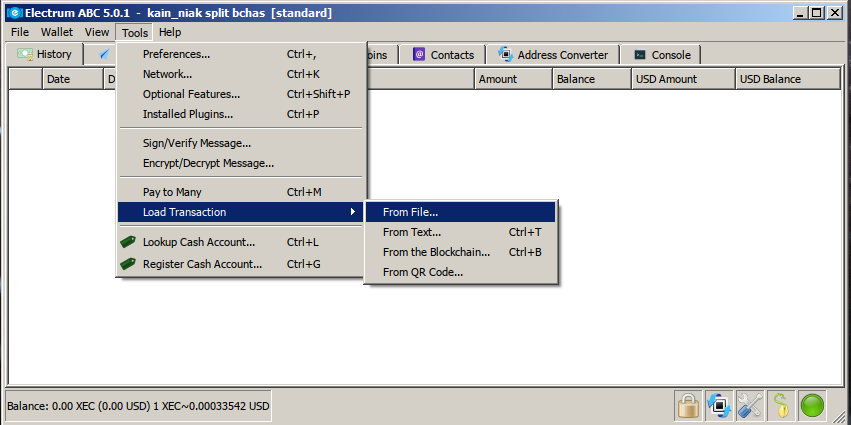Open the password lock icon
Viewport: 851px width, 425px height.
tap(688, 405)
